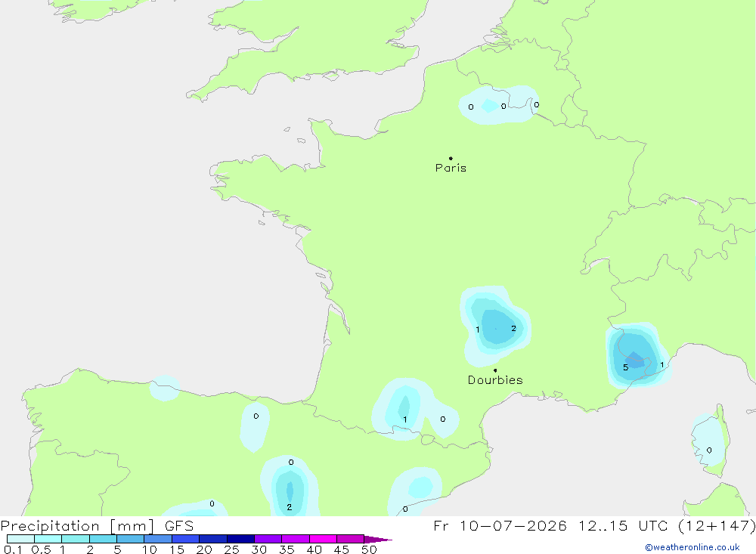Click the black dot marking Paris

point(451,158)
